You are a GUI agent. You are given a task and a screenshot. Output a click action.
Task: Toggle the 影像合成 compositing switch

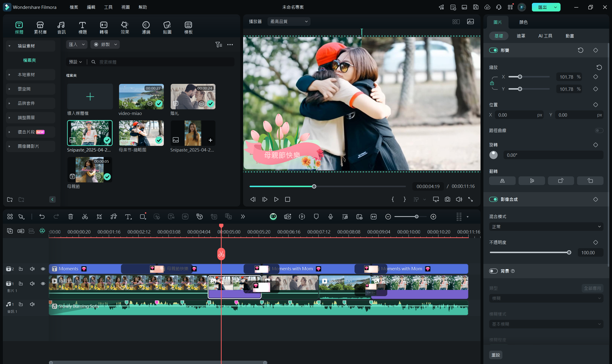(x=493, y=199)
